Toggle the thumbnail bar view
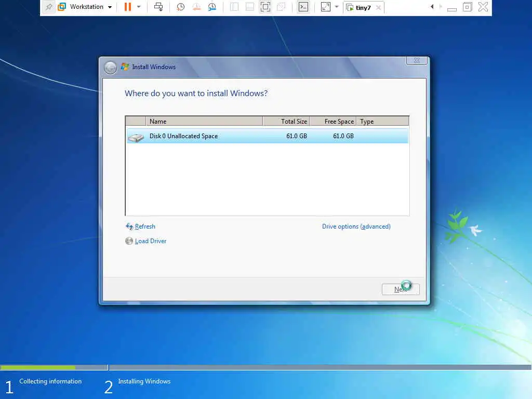The width and height of the screenshot is (532, 399). (x=250, y=7)
